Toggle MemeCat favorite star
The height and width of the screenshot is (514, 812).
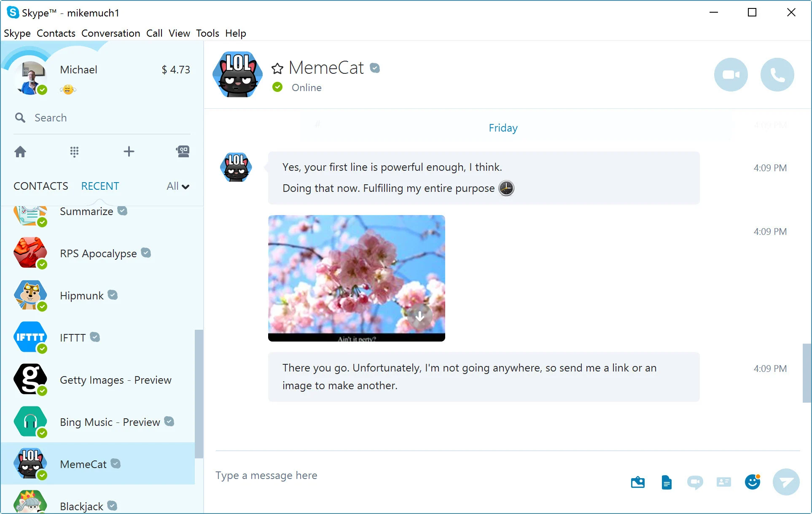[x=277, y=68]
